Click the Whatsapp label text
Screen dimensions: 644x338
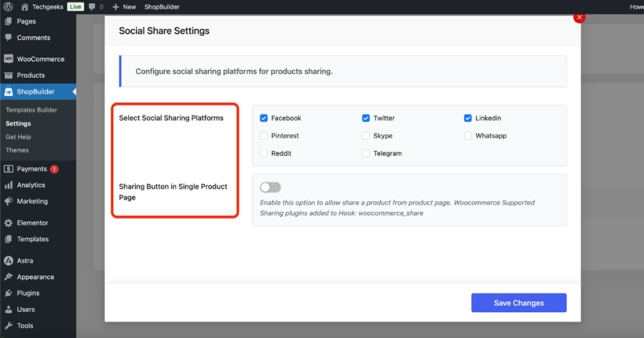pos(491,136)
